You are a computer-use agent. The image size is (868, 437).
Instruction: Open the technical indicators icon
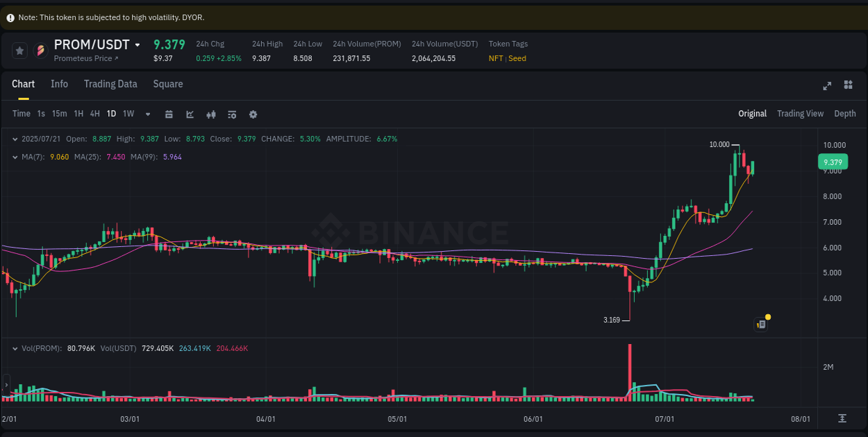tap(231, 114)
